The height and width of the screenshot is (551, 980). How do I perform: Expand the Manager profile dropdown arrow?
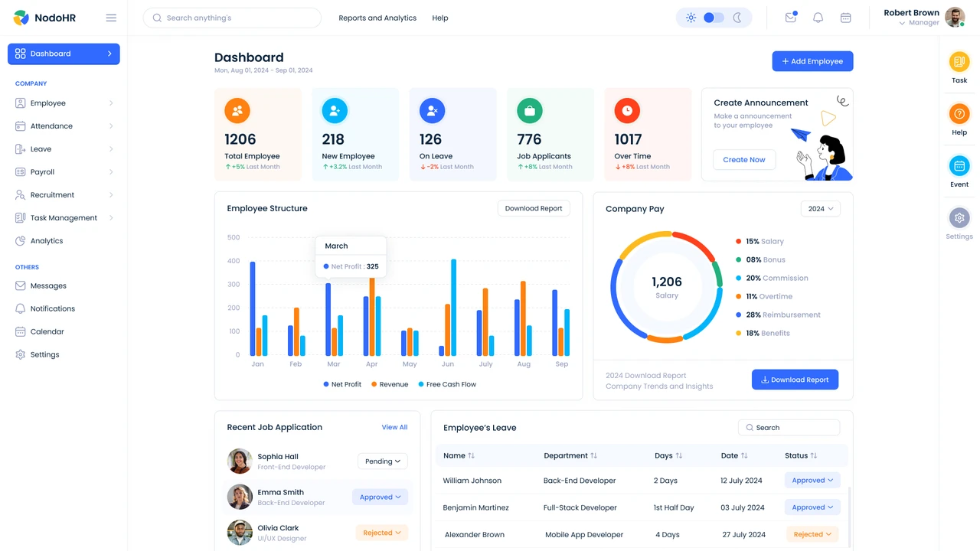[x=902, y=23]
